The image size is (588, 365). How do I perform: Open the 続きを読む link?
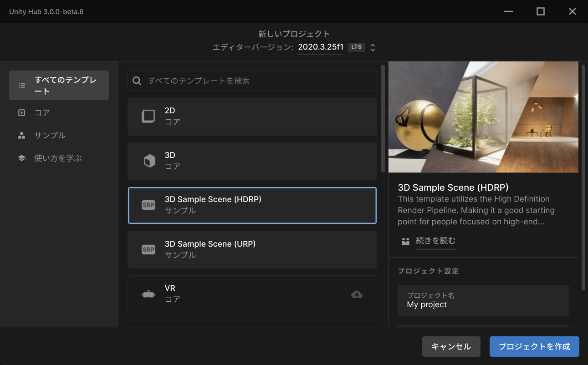click(x=435, y=241)
